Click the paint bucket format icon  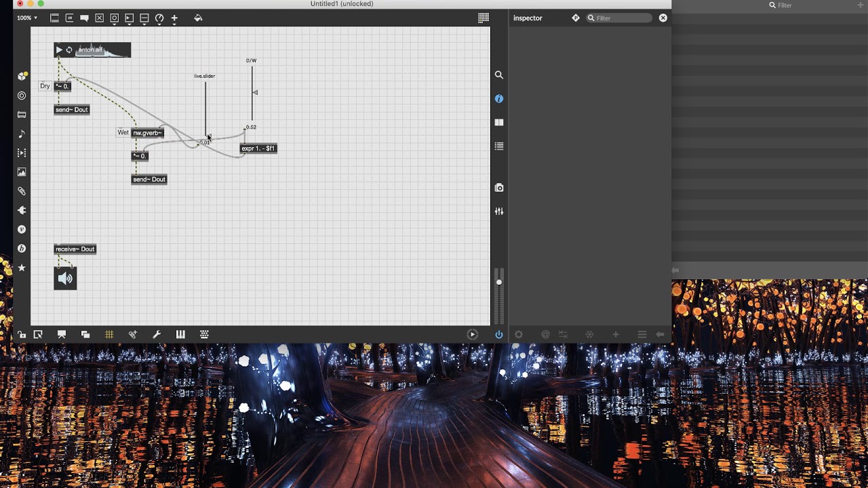tap(198, 18)
